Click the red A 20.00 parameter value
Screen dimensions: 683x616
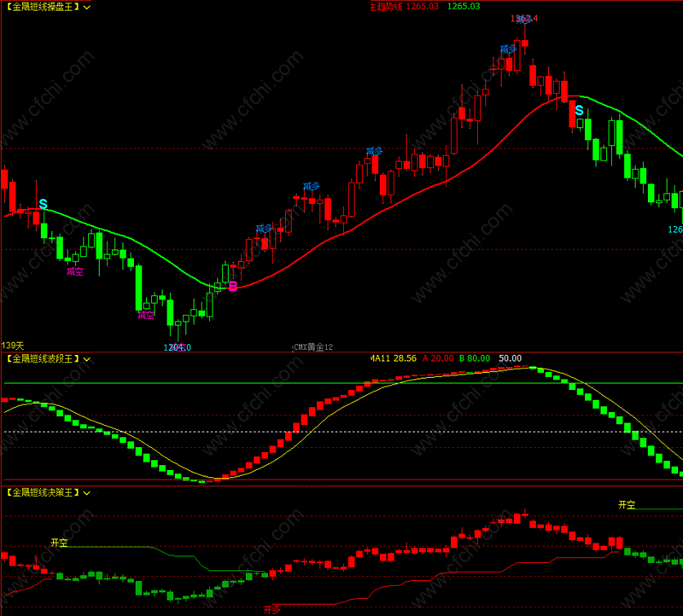coord(438,358)
